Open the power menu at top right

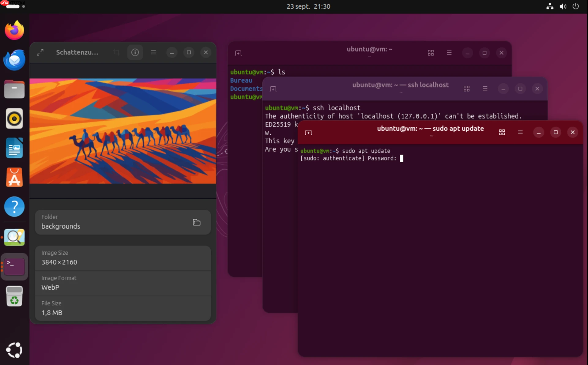pos(575,6)
